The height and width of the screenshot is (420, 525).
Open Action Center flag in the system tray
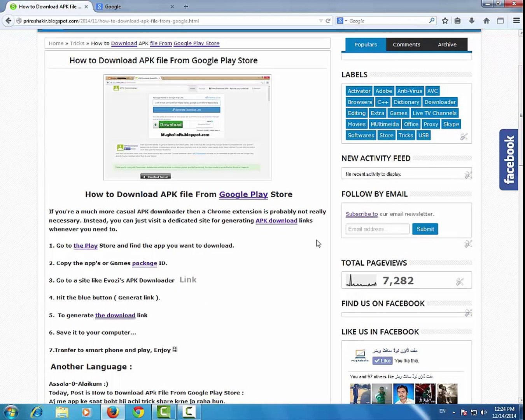click(x=464, y=412)
